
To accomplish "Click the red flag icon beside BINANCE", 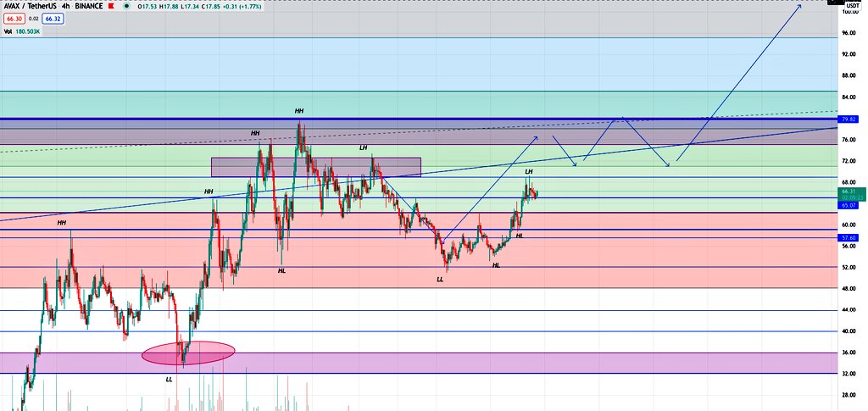I will (111, 6).
